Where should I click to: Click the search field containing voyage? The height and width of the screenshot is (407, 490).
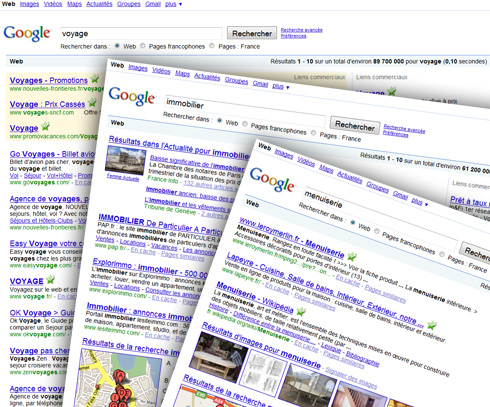(x=141, y=33)
